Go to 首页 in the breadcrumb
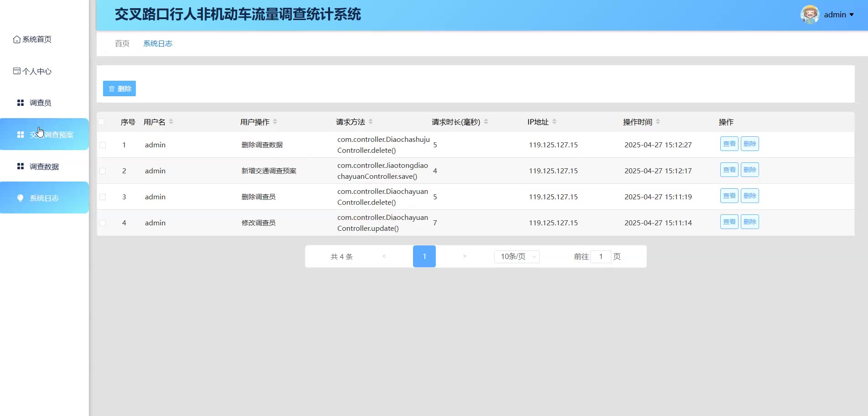 pos(122,43)
